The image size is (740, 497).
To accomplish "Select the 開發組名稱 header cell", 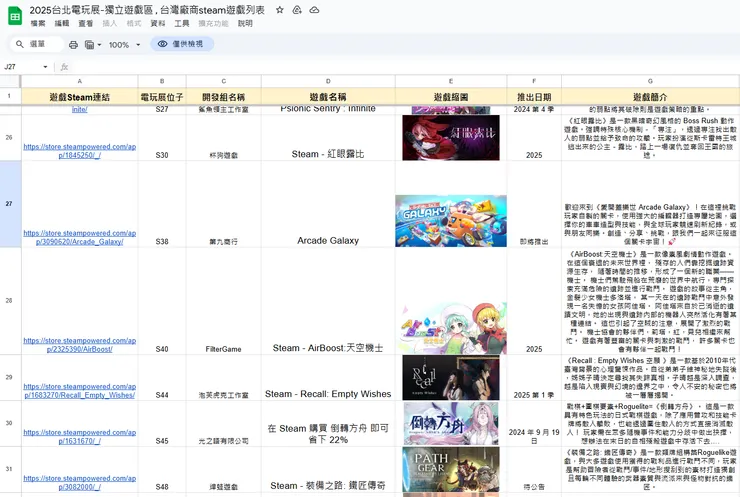I will [x=224, y=97].
